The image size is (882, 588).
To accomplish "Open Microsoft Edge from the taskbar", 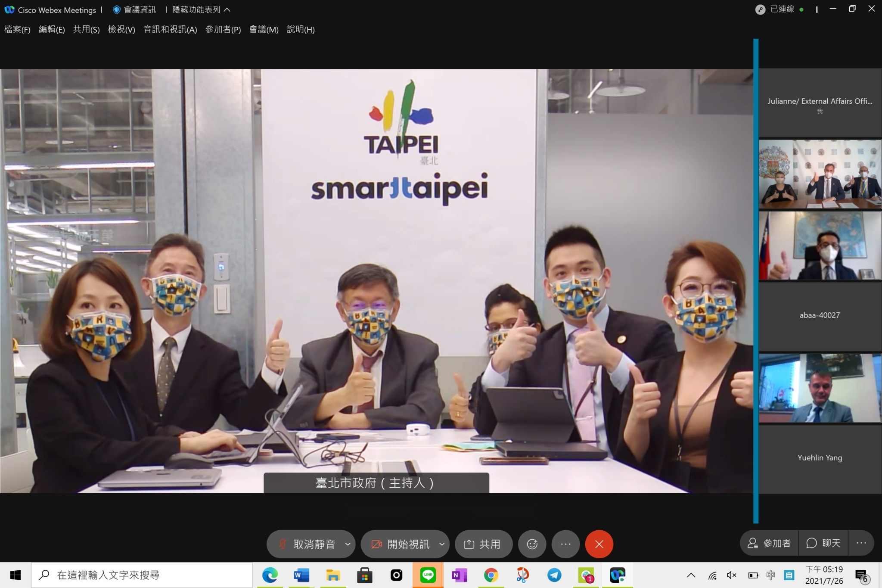I will coord(270,575).
